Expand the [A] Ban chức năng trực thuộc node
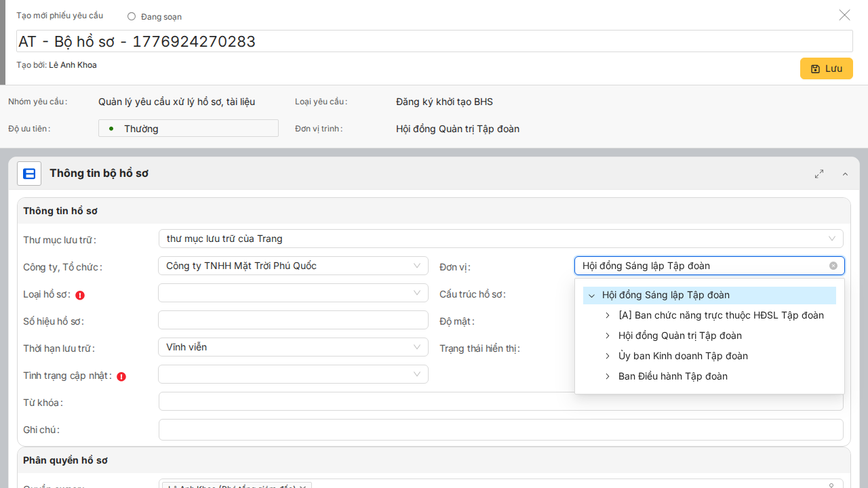Viewport: 868px width, 488px height. pyautogui.click(x=608, y=316)
